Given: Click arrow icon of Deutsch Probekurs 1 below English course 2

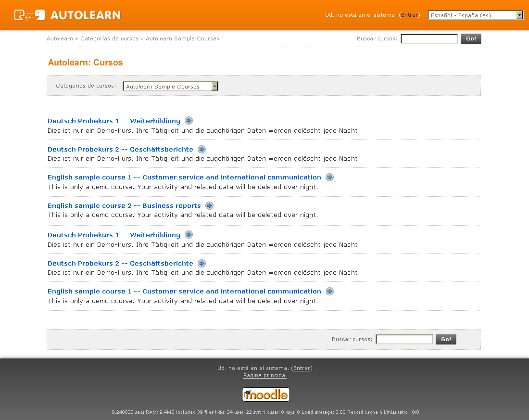Looking at the screenshot, I should (189, 235).
